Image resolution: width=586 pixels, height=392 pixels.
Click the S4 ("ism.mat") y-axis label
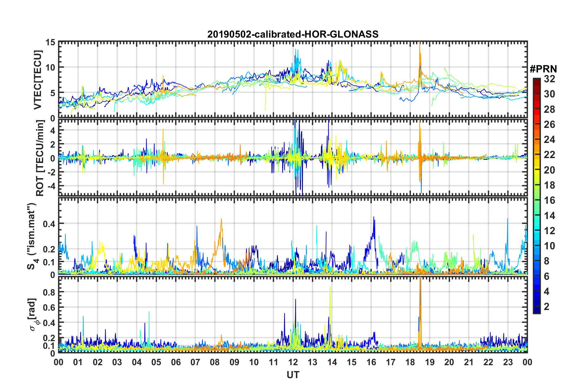click(32, 236)
